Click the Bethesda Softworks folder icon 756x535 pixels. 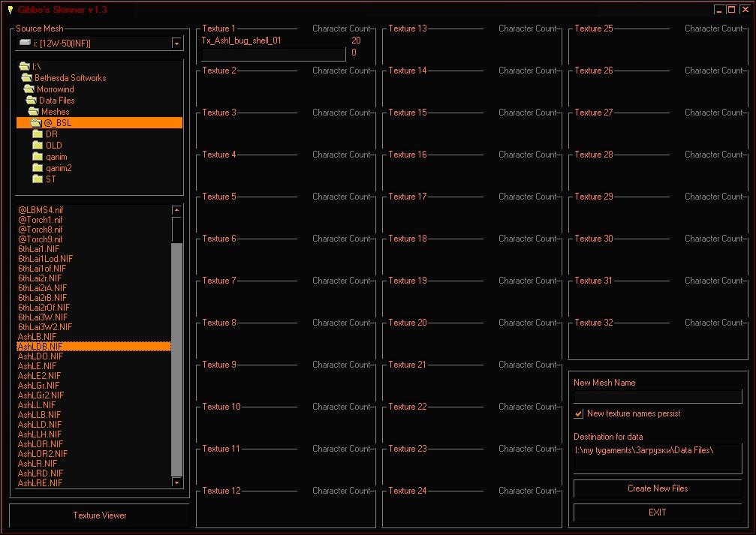click(x=26, y=77)
